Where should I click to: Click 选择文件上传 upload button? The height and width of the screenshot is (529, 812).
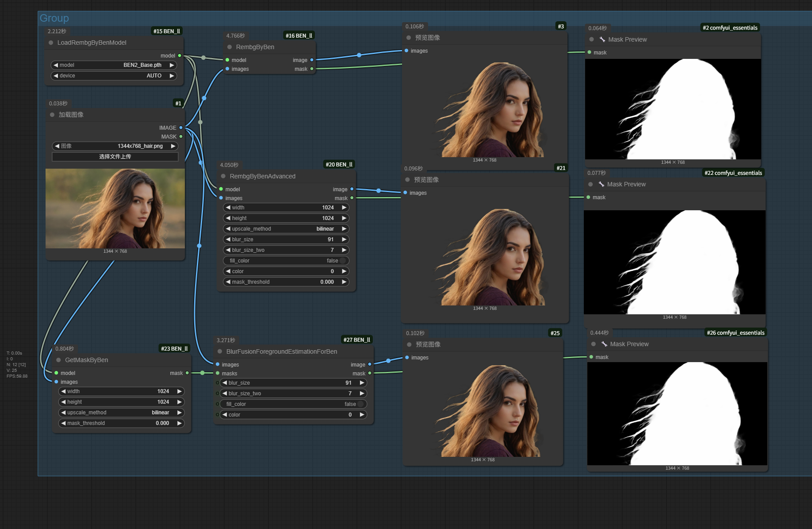pos(115,157)
